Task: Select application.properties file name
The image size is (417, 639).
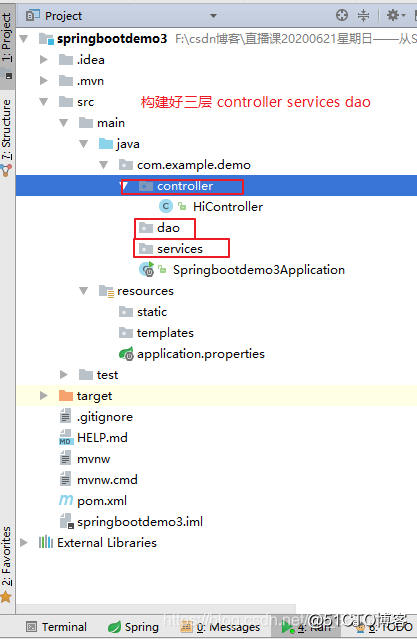Action: [201, 354]
